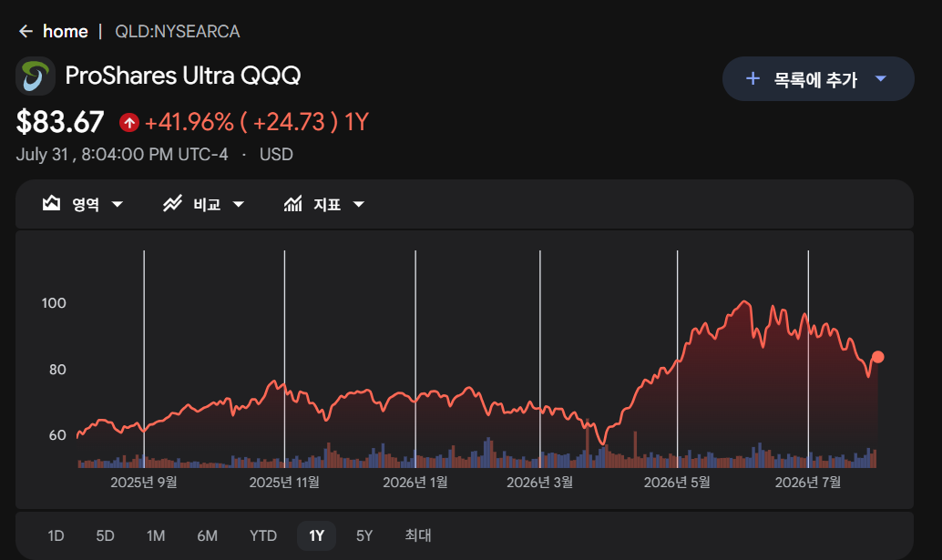
Task: Click the red up-arrow change indicator
Action: [129, 122]
